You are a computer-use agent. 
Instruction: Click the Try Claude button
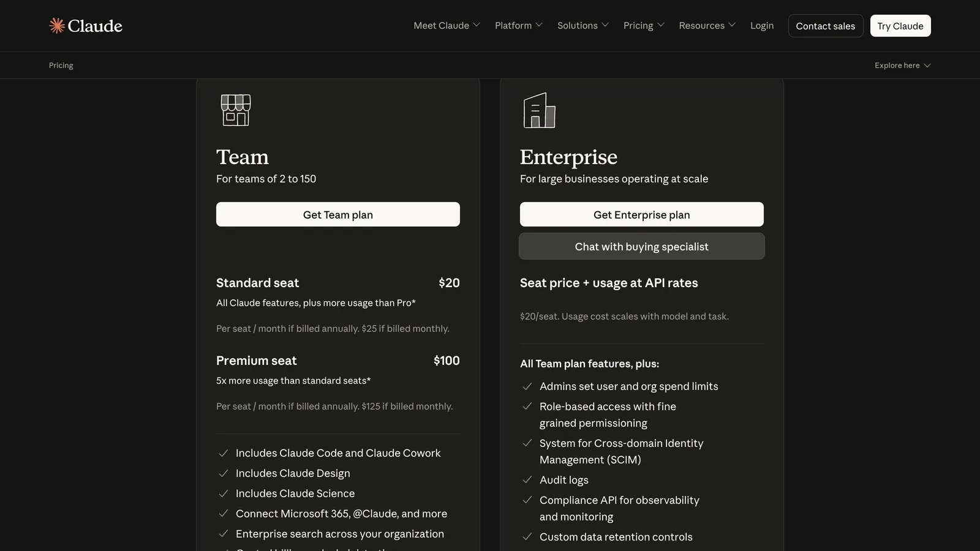point(900,26)
